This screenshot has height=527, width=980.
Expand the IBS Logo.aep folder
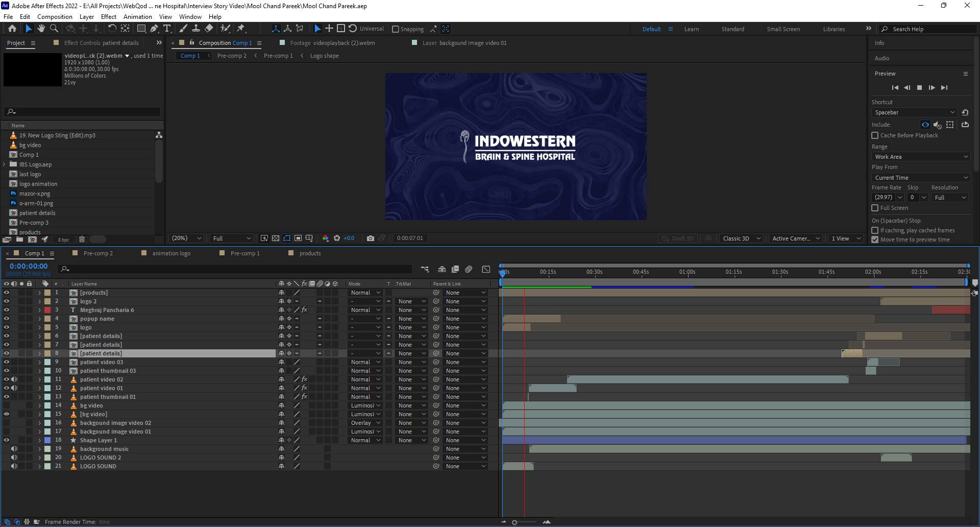pyautogui.click(x=5, y=164)
